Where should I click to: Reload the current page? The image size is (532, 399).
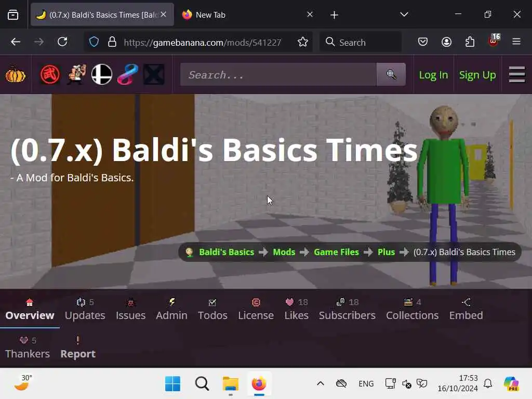[x=62, y=42]
